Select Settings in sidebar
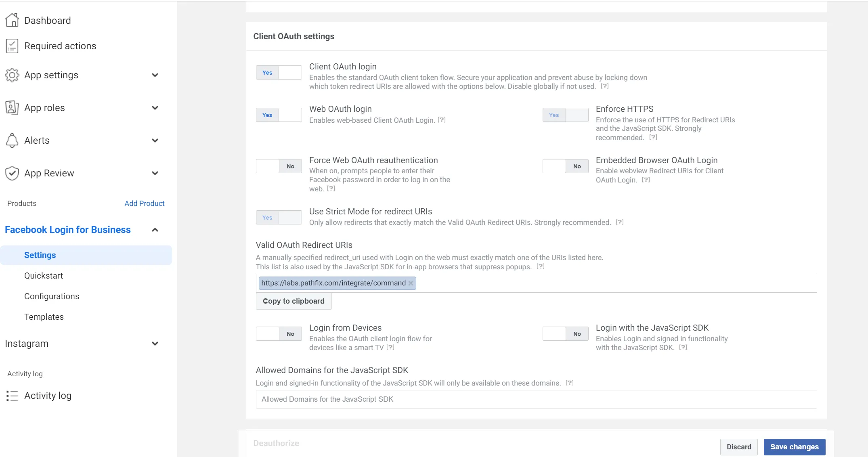 click(x=86, y=255)
